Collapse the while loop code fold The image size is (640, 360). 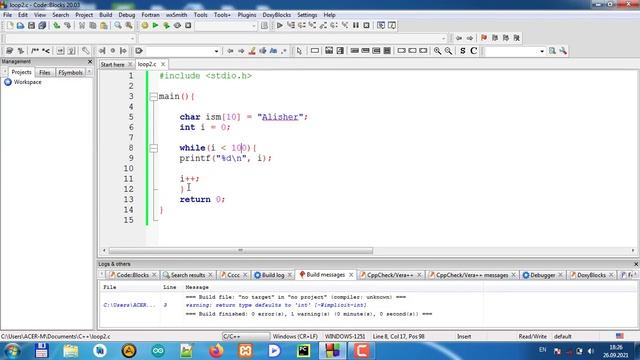click(x=153, y=148)
